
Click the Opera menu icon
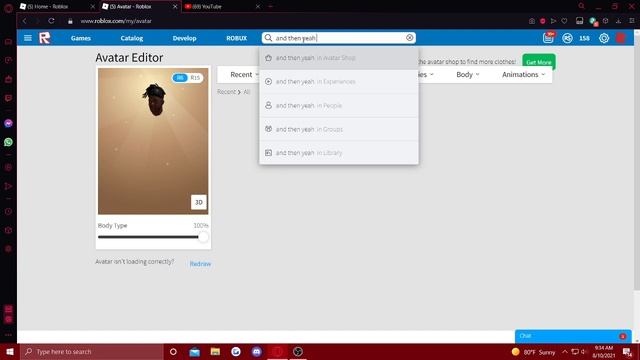(8, 8)
